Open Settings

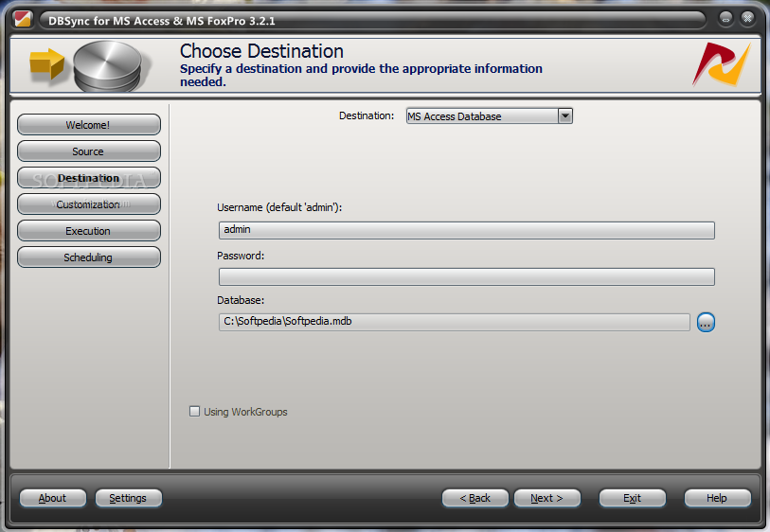click(x=128, y=498)
